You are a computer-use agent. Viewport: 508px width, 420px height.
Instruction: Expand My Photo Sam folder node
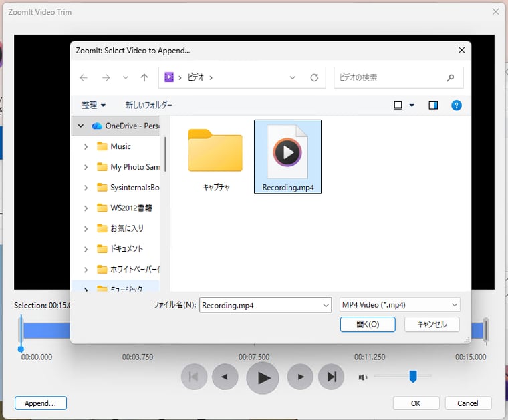pyautogui.click(x=86, y=167)
